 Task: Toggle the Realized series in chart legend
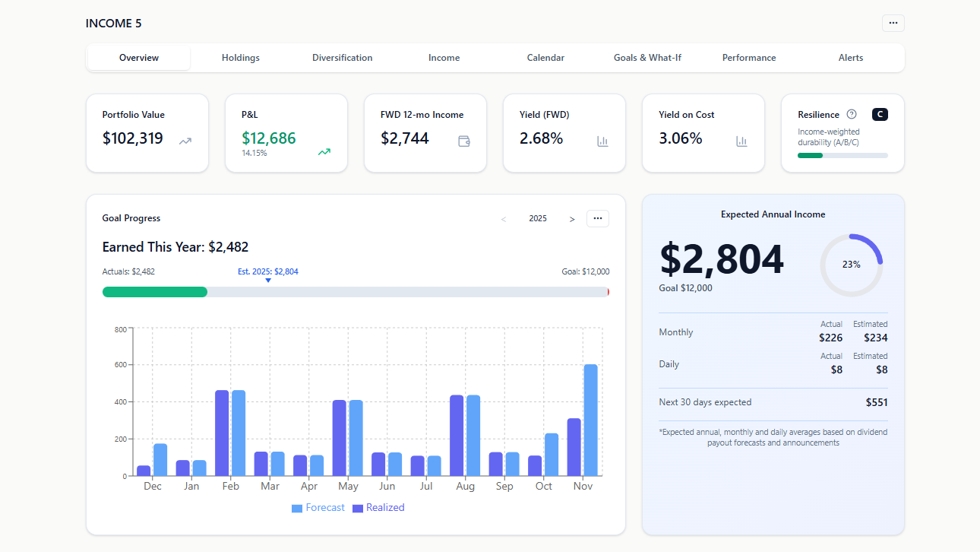378,508
